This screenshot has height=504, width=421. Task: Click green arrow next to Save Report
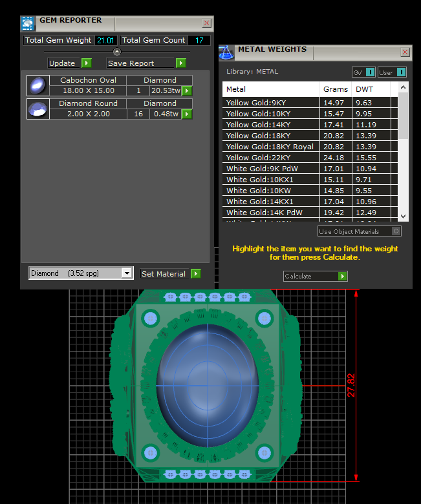(x=181, y=63)
